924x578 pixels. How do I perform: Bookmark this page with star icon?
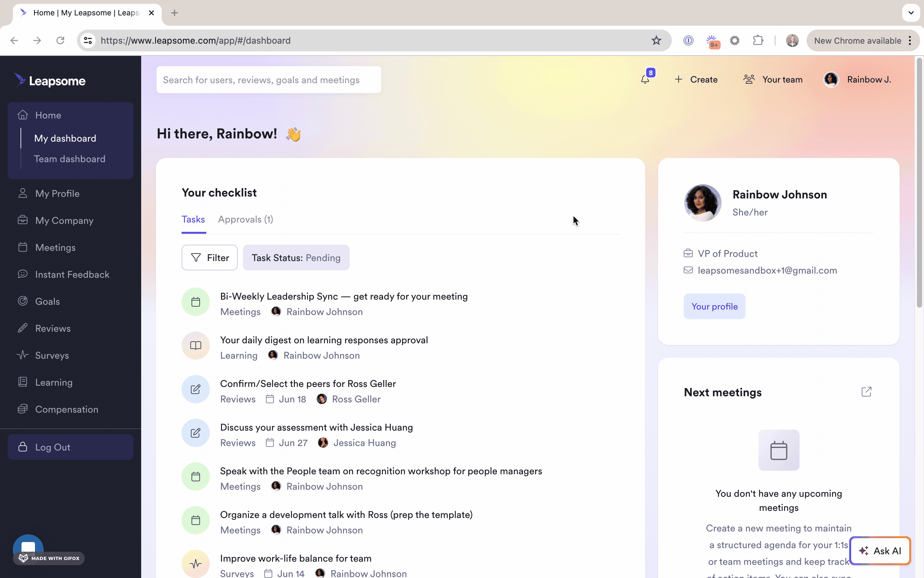(656, 40)
